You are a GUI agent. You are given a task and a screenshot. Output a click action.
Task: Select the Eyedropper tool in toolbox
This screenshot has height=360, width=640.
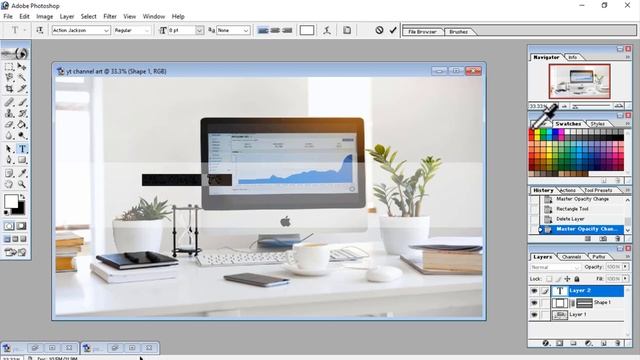tap(22, 173)
